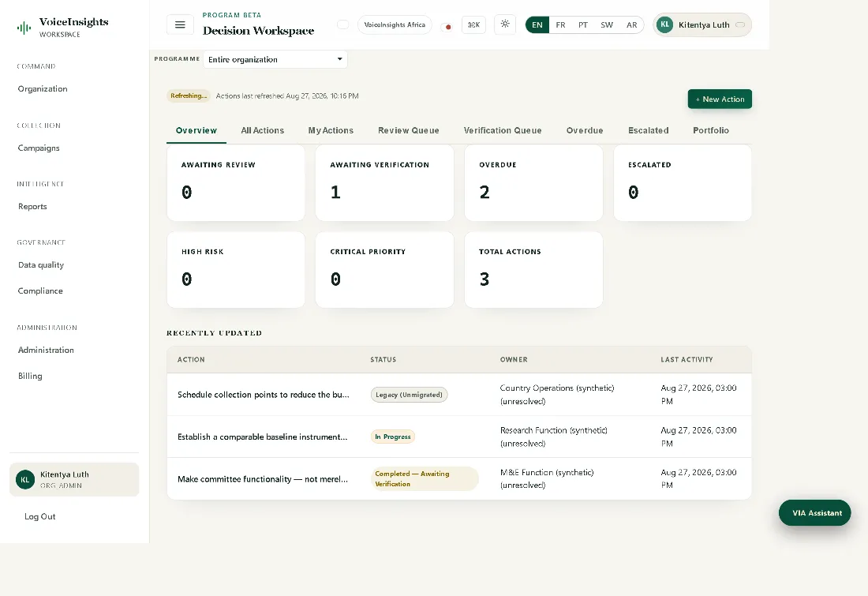Viewport: 868px width, 596px height.
Task: Go to Campaigns in the sidebar
Action: click(x=39, y=148)
